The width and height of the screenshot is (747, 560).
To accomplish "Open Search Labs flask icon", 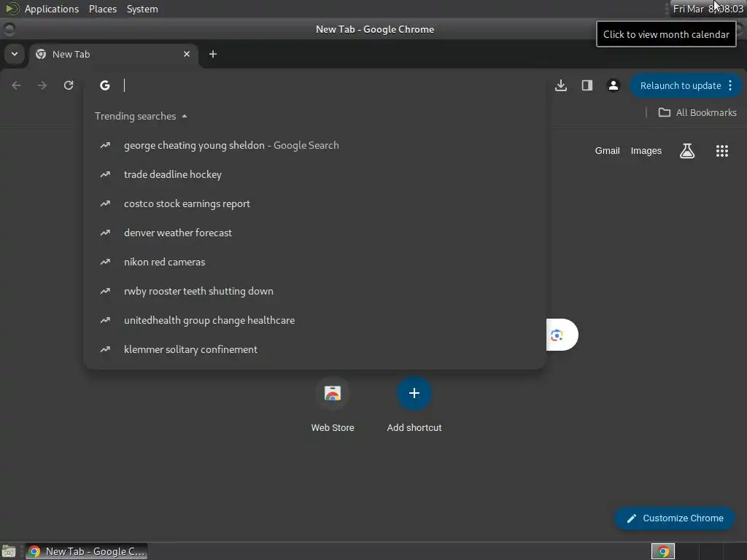I will click(687, 151).
